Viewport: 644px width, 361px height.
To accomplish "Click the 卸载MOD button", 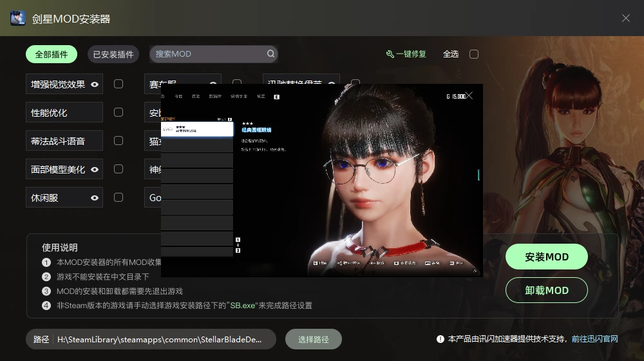I will pyautogui.click(x=547, y=290).
